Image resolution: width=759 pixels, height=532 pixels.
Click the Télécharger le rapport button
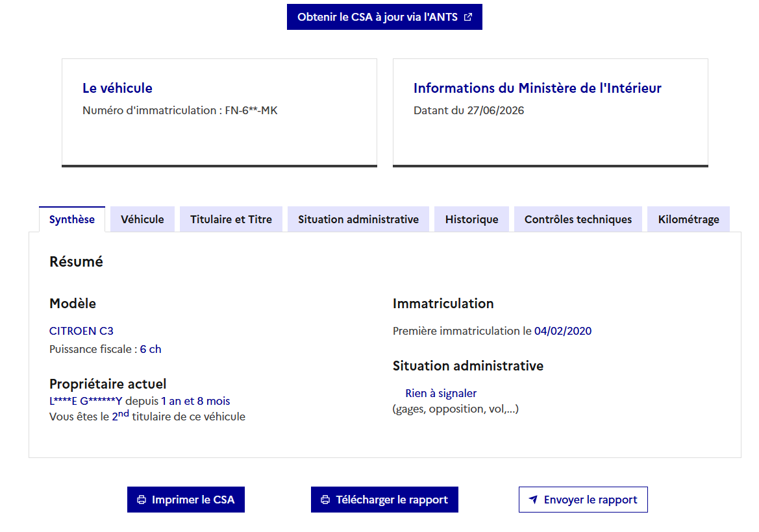click(384, 500)
